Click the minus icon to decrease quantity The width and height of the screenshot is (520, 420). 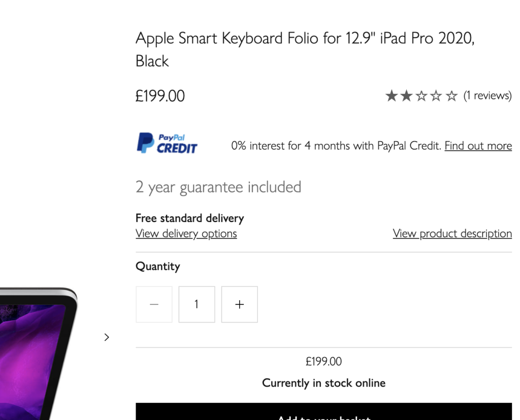pyautogui.click(x=154, y=304)
